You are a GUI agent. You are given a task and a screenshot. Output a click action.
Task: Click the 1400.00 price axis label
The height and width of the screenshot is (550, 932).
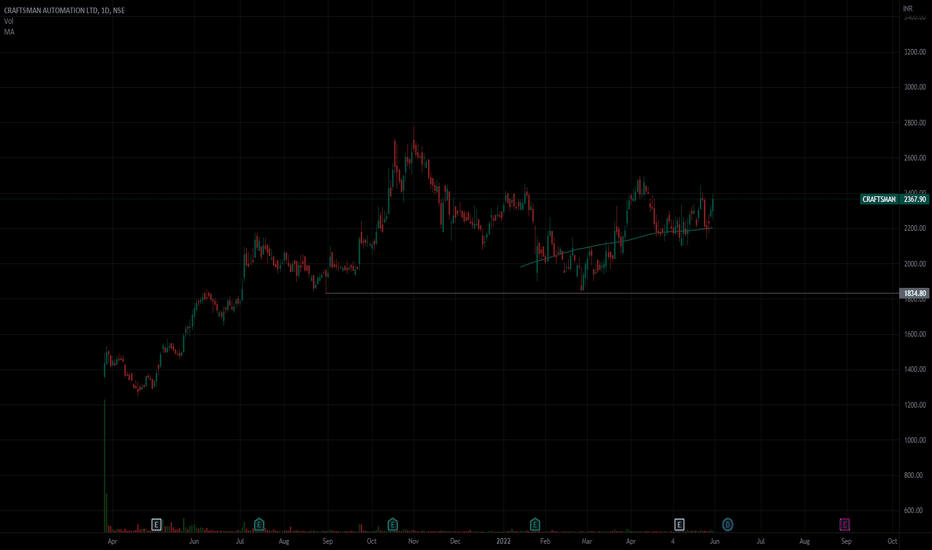(915, 369)
